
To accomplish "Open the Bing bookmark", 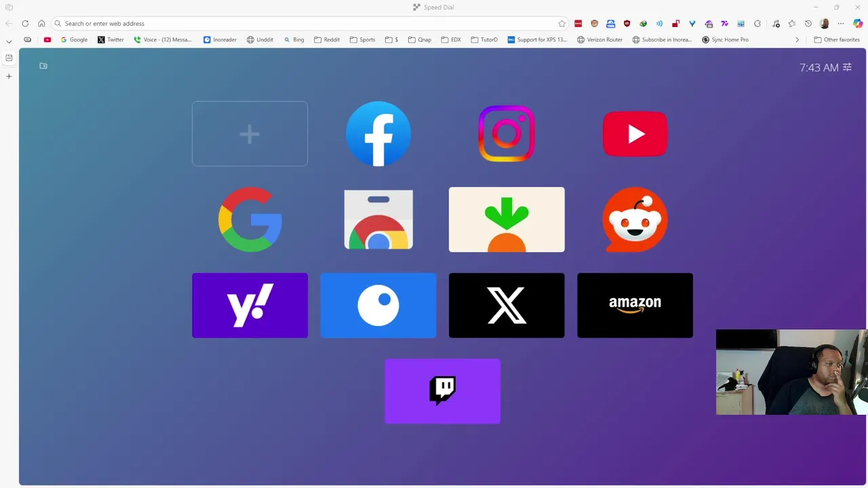I will tap(294, 40).
